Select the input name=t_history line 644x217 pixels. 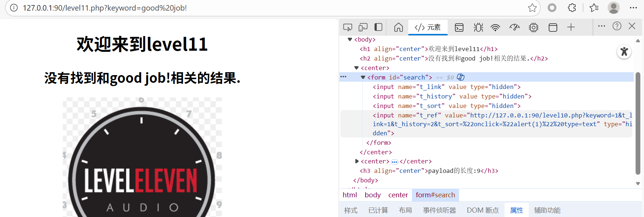452,96
